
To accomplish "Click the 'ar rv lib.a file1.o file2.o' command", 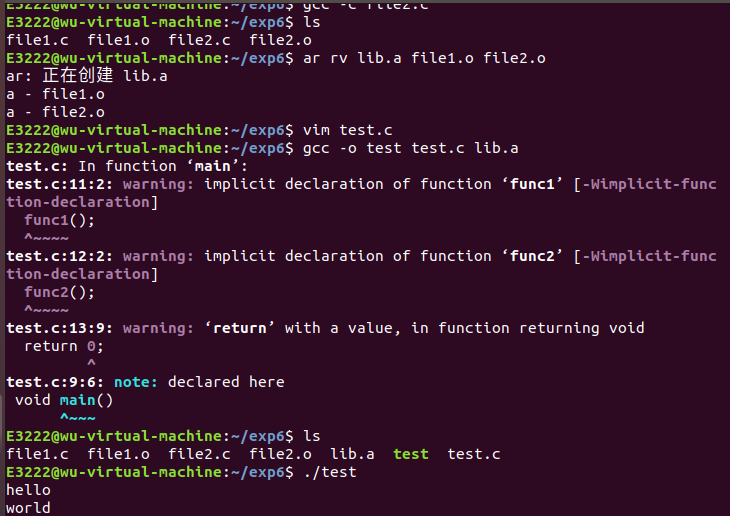I will pos(424,58).
